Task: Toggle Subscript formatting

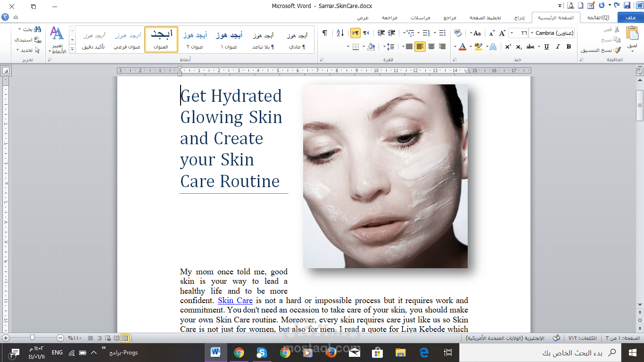Action: tap(519, 47)
